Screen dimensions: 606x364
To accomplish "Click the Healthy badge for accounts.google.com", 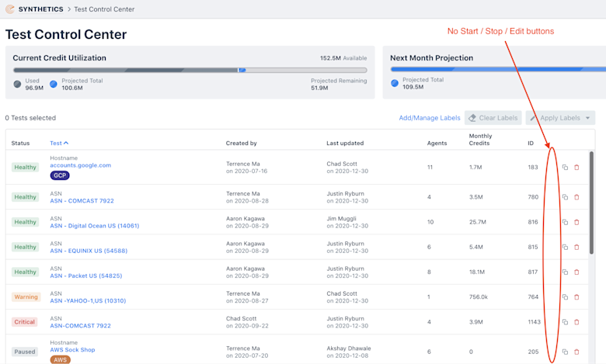I will (25, 167).
